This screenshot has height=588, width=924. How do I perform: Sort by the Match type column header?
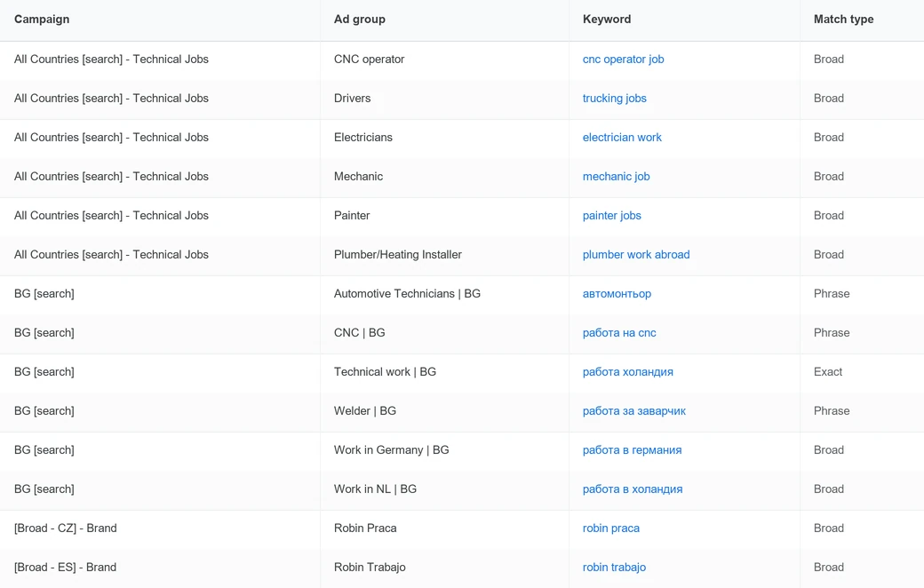(843, 19)
